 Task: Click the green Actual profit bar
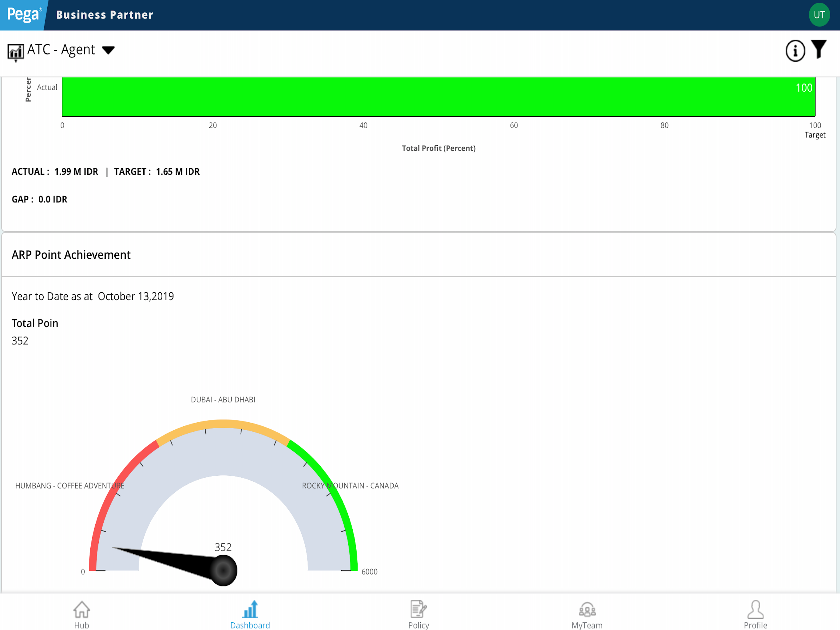click(439, 97)
